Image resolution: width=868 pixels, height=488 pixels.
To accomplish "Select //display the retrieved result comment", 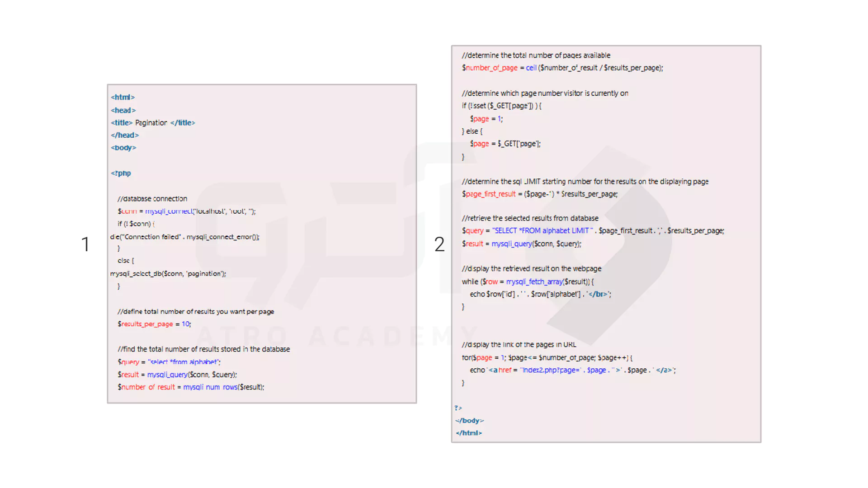I will [532, 269].
